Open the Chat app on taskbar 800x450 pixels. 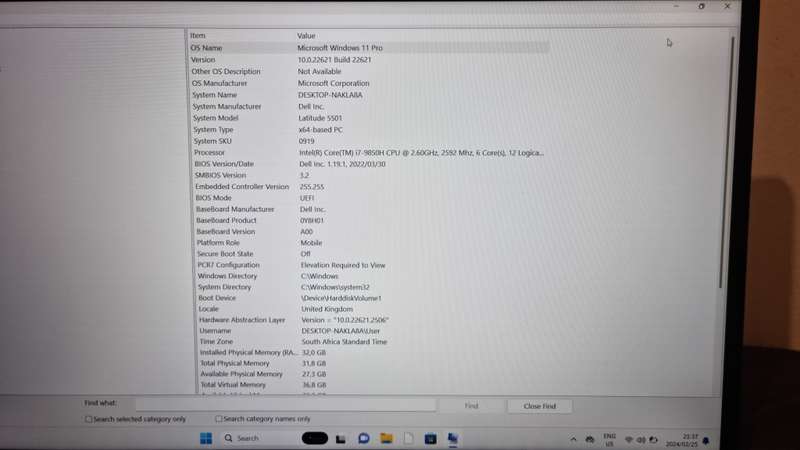(364, 438)
